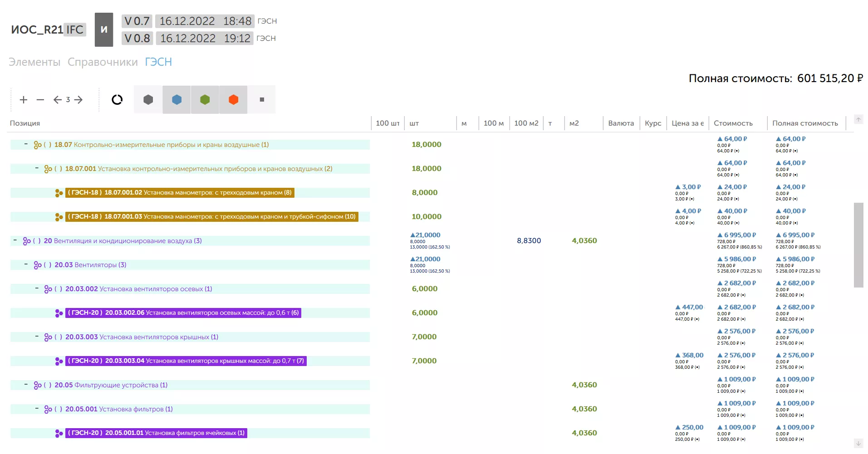
Task: Toggle the blue hexagon filter
Action: (x=177, y=100)
